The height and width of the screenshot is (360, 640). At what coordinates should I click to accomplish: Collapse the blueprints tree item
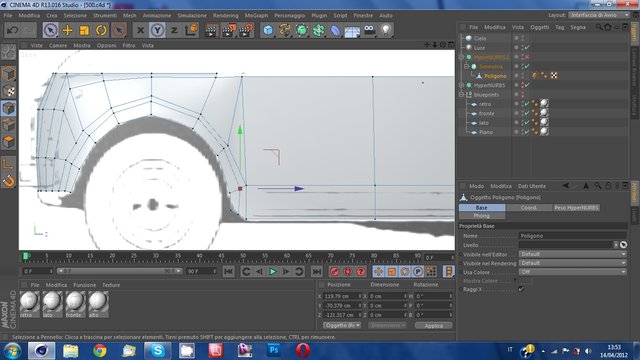coord(462,95)
